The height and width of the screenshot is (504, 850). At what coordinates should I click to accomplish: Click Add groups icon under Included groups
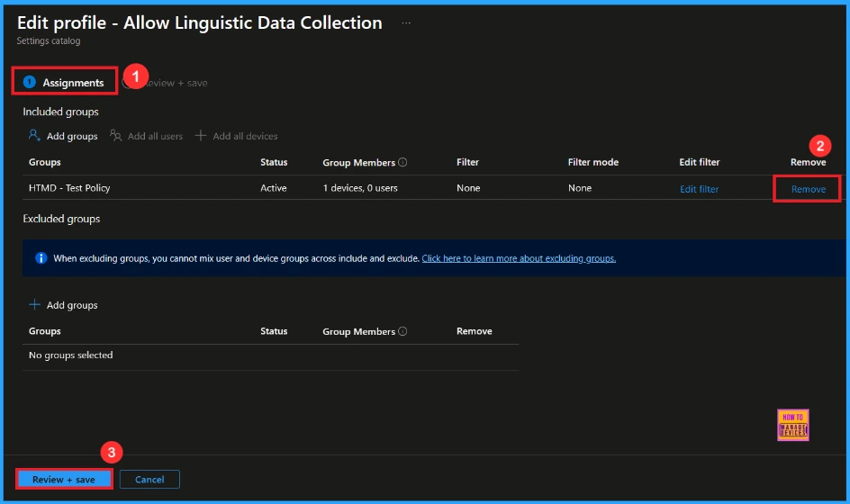[35, 136]
